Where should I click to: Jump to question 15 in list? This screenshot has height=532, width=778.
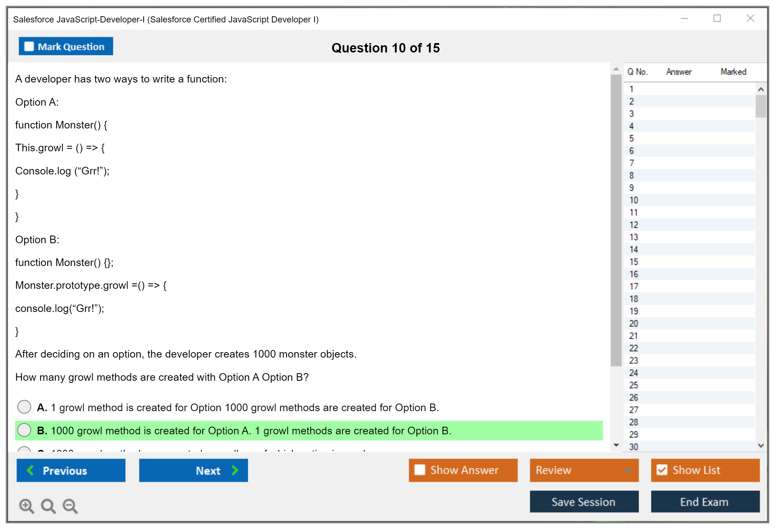click(634, 262)
